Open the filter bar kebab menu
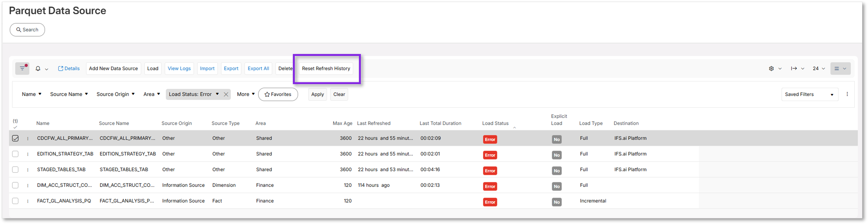This screenshot has width=868, height=224. tap(847, 94)
